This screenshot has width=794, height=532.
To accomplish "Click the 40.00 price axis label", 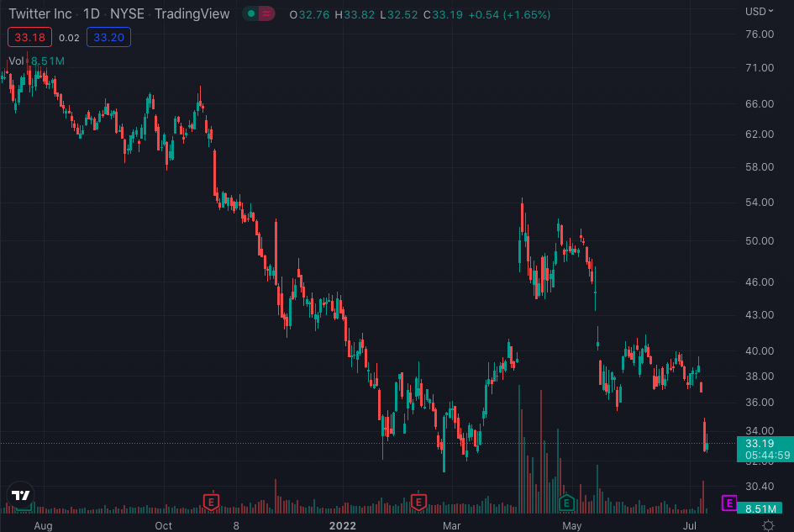I will (760, 350).
